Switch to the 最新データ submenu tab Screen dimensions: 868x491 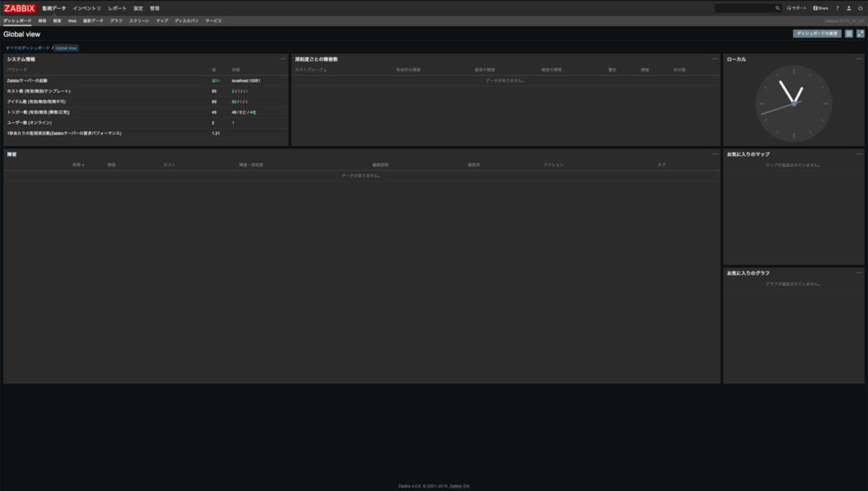pos(93,21)
